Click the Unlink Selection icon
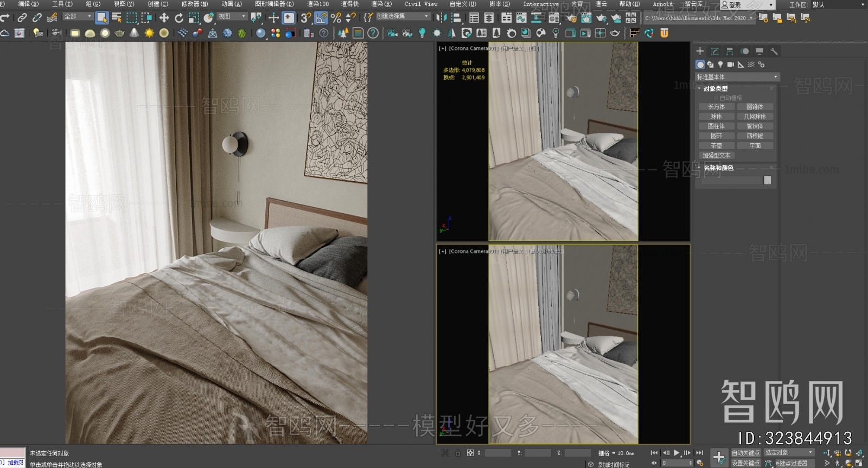This screenshot has width=868, height=468. (37, 18)
